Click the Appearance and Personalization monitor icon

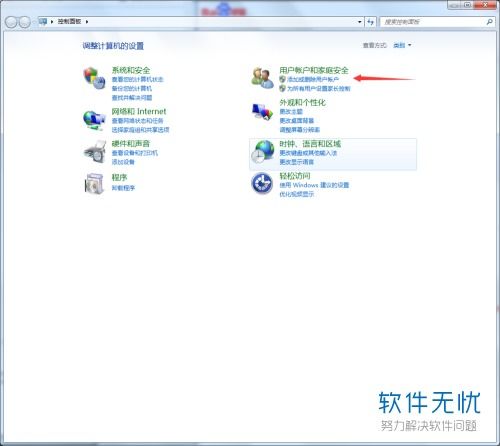(262, 112)
